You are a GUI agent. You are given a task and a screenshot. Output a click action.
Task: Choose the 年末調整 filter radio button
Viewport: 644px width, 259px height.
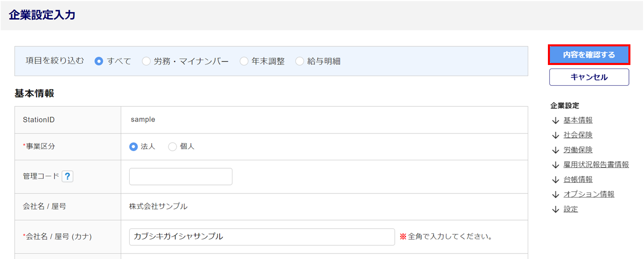tap(244, 61)
